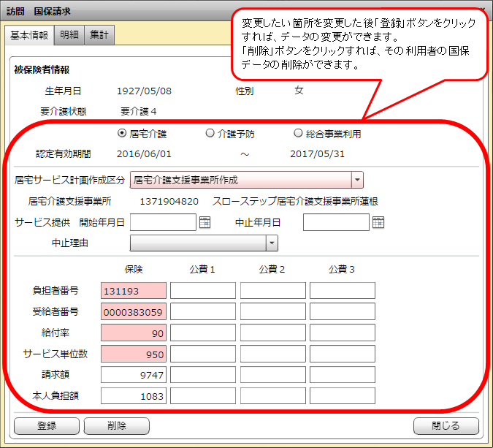Click the 閉じる button

coord(446,426)
